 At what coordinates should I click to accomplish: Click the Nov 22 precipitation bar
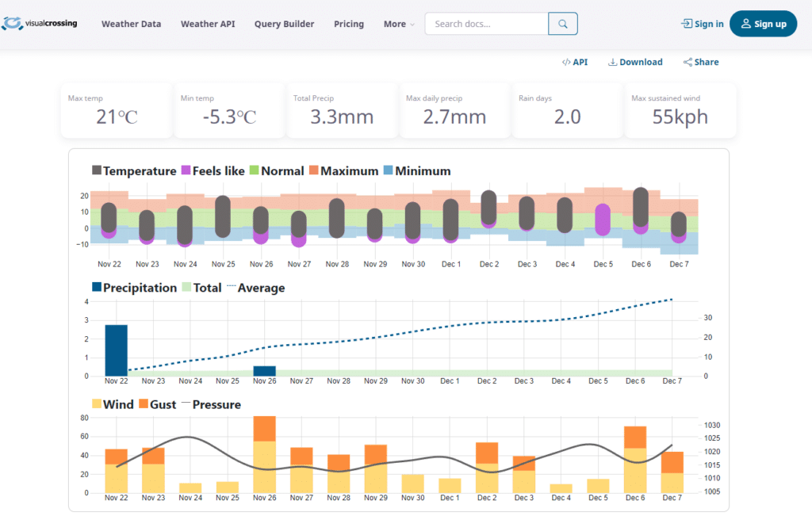coord(116,350)
